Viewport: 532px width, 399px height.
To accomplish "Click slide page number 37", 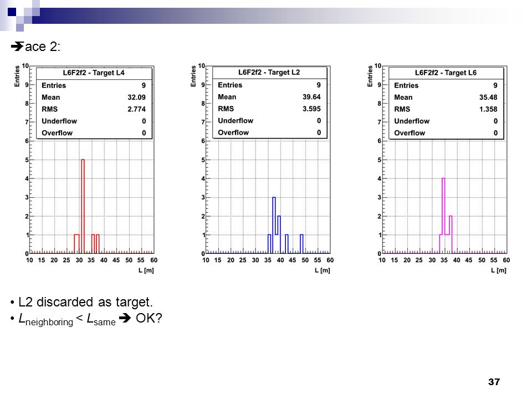I will (x=494, y=382).
